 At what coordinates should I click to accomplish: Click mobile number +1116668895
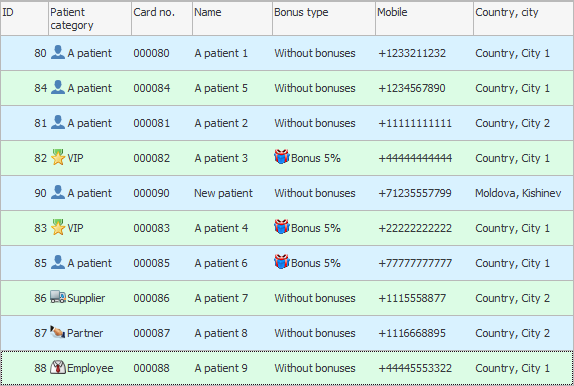tap(412, 333)
